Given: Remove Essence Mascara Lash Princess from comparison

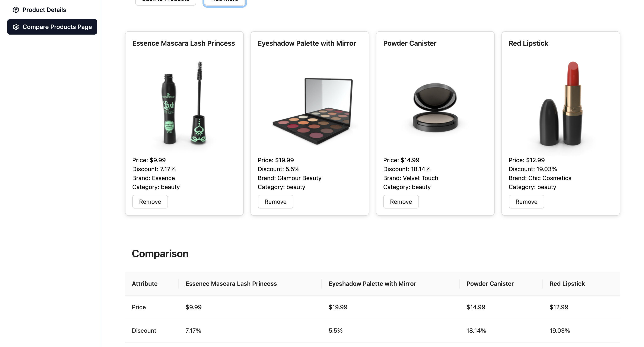Looking at the screenshot, I should point(150,201).
